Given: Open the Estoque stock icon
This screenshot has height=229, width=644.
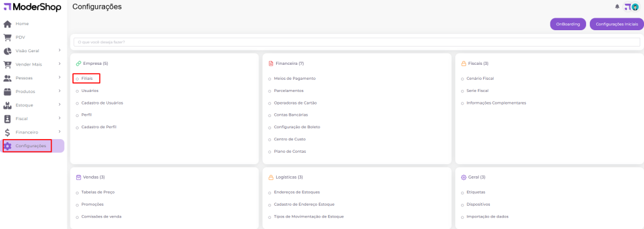Looking at the screenshot, I should [x=8, y=105].
